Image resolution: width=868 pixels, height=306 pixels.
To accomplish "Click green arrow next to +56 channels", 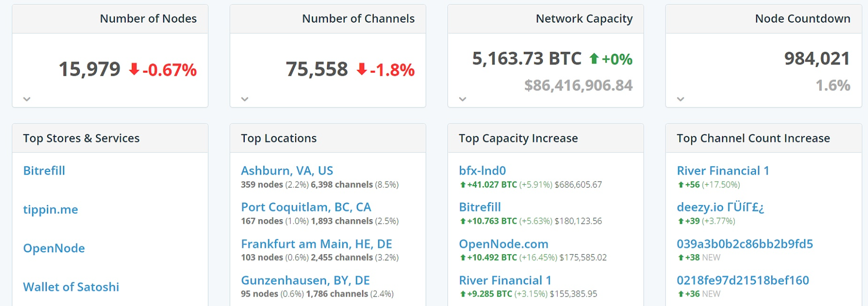I will click(x=681, y=185).
